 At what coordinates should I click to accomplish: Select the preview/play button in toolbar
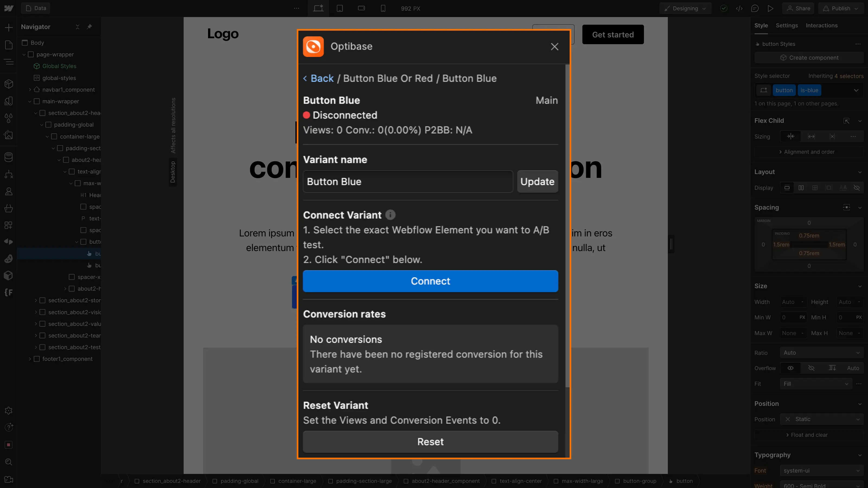(770, 8)
